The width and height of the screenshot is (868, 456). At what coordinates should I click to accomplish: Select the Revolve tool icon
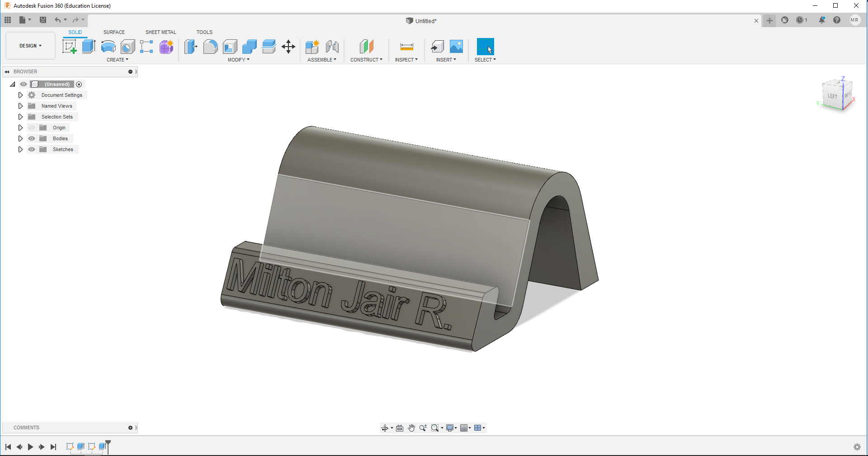click(x=108, y=47)
